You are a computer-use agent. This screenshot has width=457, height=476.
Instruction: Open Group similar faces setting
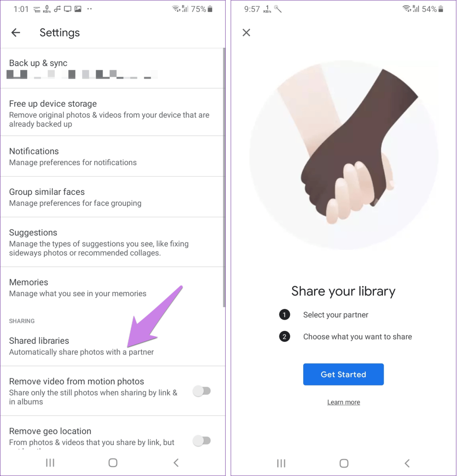click(112, 197)
